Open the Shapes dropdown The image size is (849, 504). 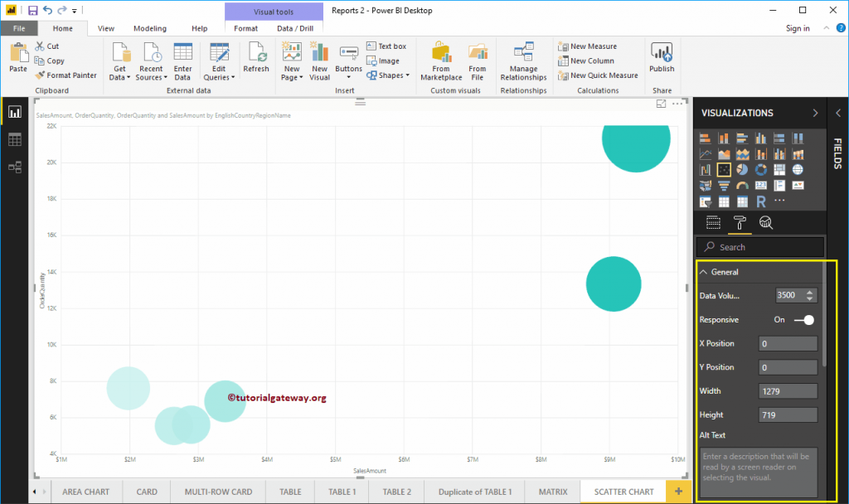click(x=388, y=75)
